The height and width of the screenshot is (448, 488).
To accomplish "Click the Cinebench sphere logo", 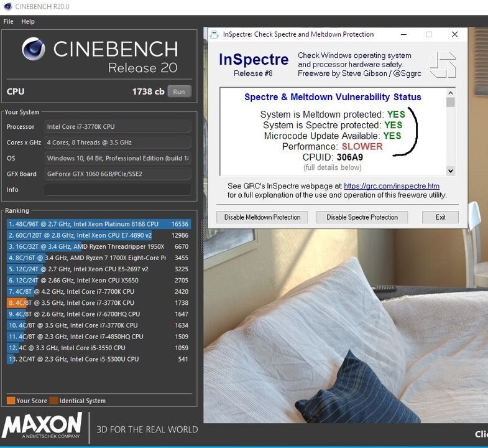I will (34, 49).
